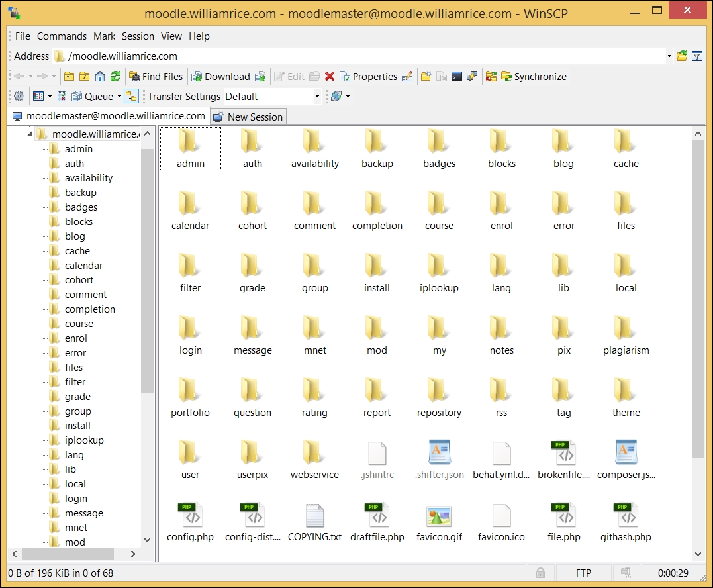Screen dimensions: 713x588
Task: Open session in PuTTY icon
Action: (x=472, y=76)
